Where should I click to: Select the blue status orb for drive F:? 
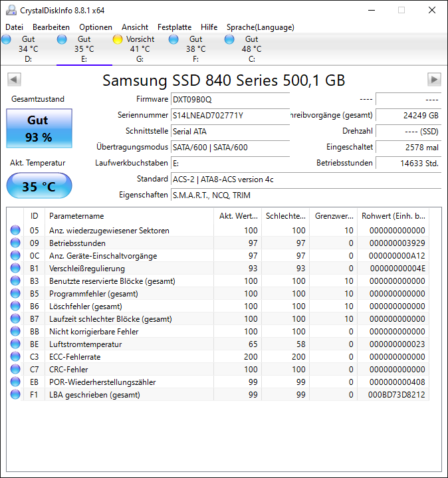pyautogui.click(x=173, y=39)
